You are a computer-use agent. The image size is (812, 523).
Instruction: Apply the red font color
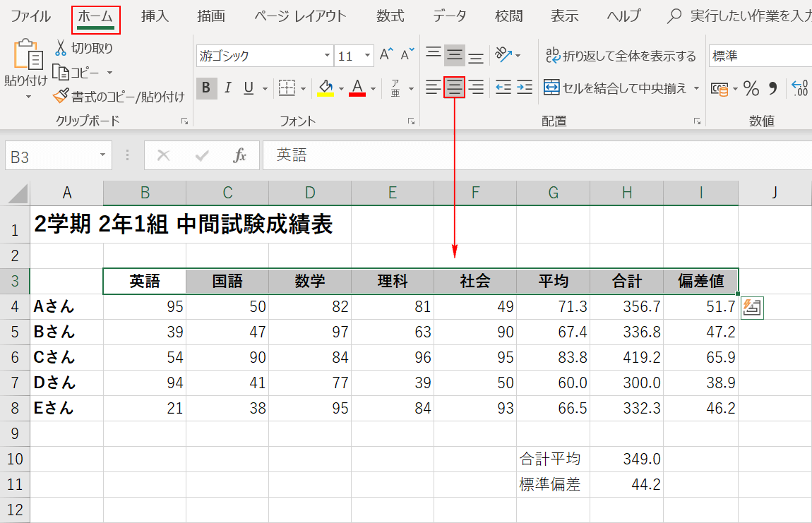357,88
